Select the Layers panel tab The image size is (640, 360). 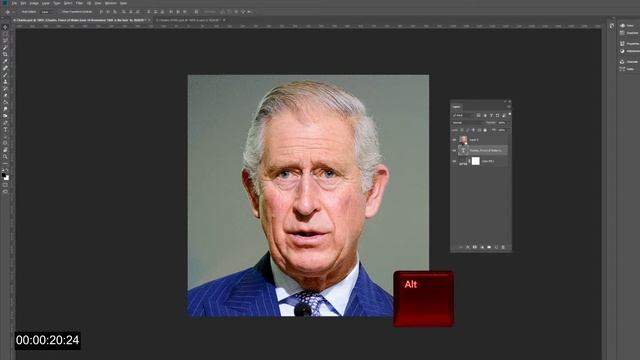pyautogui.click(x=456, y=107)
